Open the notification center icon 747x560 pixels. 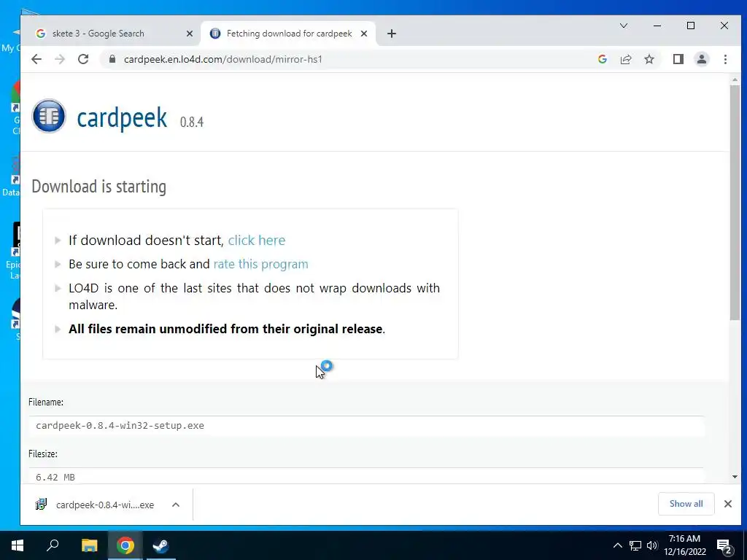724,545
